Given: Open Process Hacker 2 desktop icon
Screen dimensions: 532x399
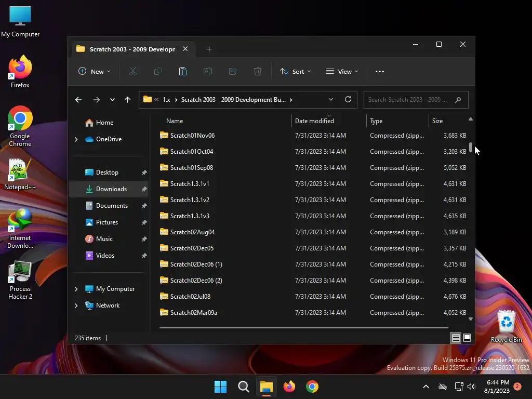Looking at the screenshot, I should (20, 280).
